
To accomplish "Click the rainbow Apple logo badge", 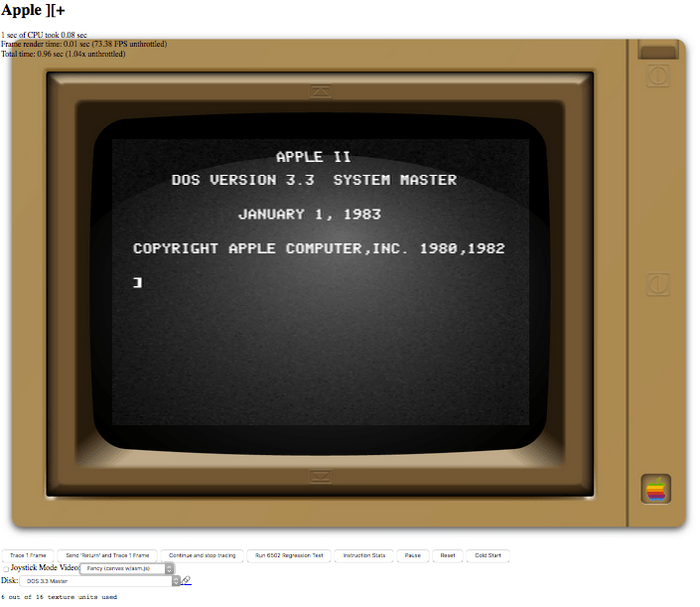I will (x=656, y=488).
